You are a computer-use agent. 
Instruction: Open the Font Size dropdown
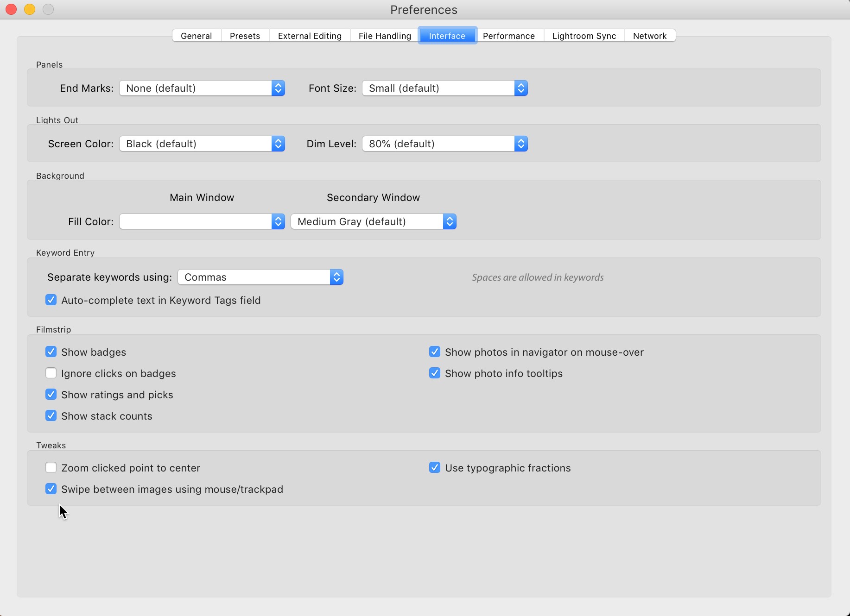coord(445,88)
